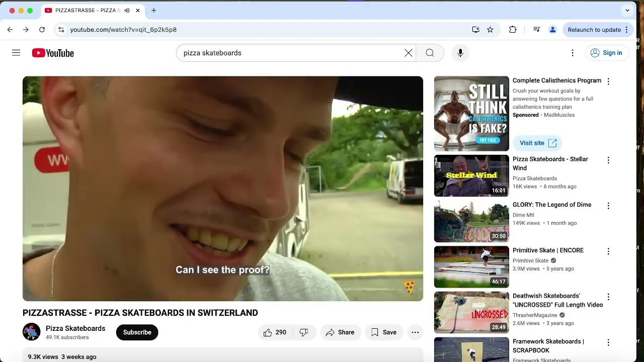Play the Primitive Skate ENCORE thumbnail
Image resolution: width=644 pixels, height=362 pixels.
point(471,266)
